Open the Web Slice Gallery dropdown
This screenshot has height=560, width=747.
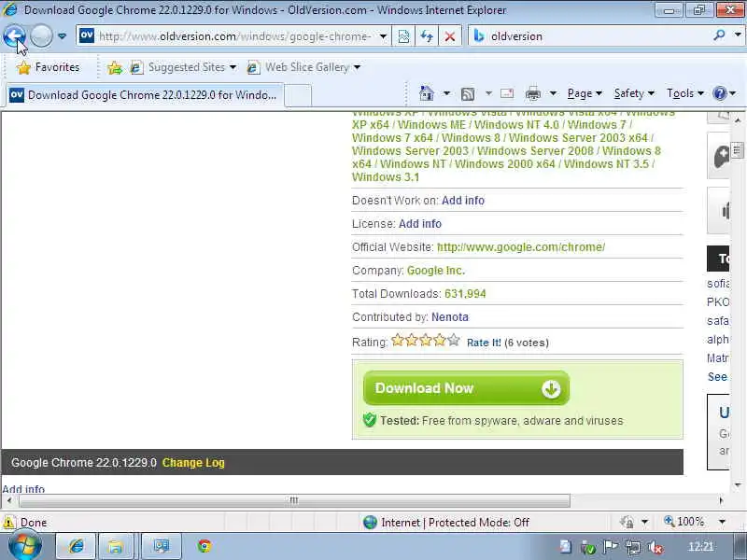tap(303, 67)
